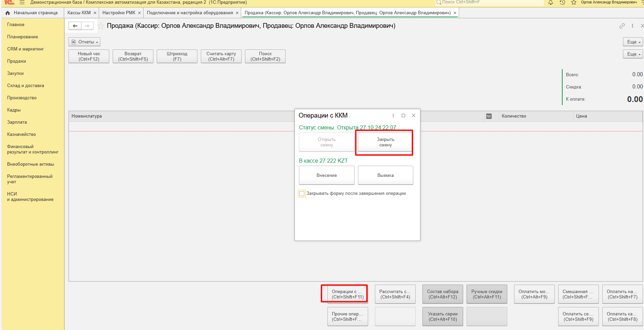Click the favorites star in top bar
The width and height of the screenshot is (644, 330).
[574, 2]
